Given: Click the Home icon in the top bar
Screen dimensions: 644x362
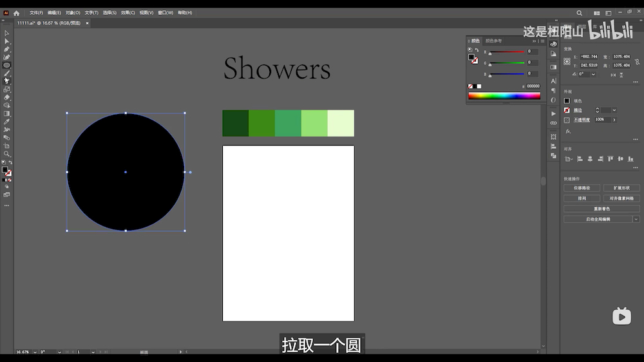Looking at the screenshot, I should (16, 13).
